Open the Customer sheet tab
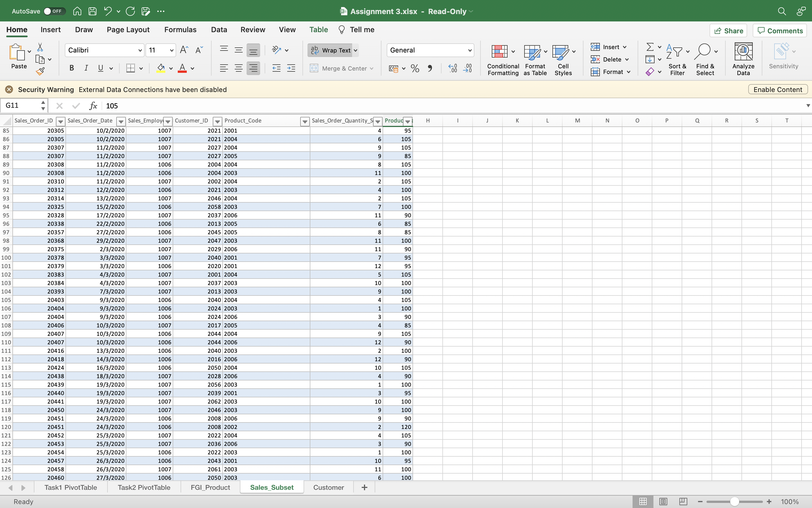Image resolution: width=812 pixels, height=508 pixels. click(328, 487)
